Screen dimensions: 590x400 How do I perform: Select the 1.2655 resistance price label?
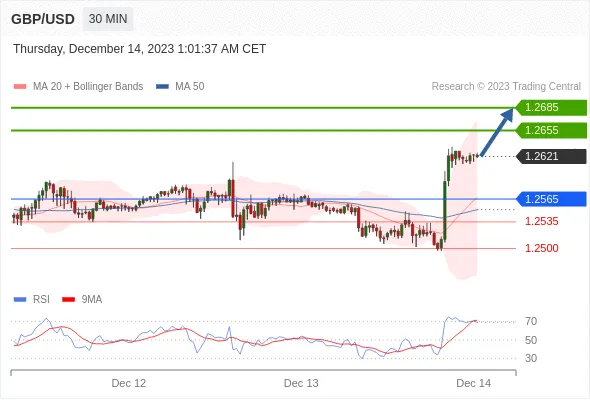pos(551,131)
